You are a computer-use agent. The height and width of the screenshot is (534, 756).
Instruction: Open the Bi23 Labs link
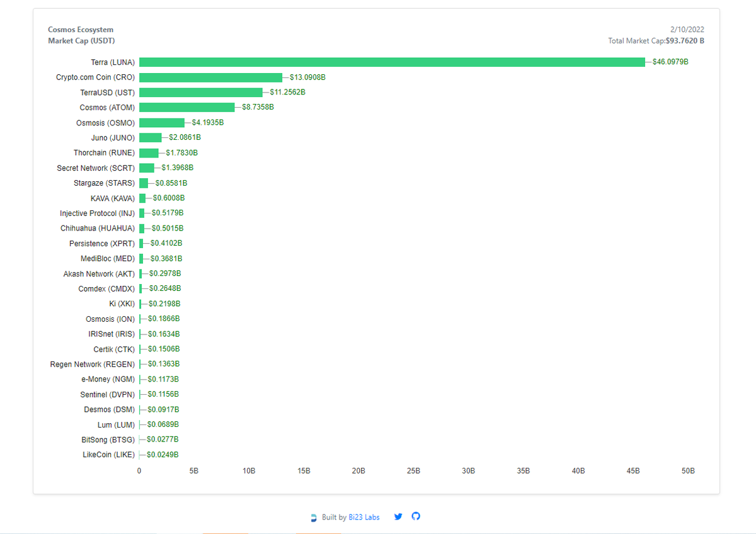pos(364,517)
